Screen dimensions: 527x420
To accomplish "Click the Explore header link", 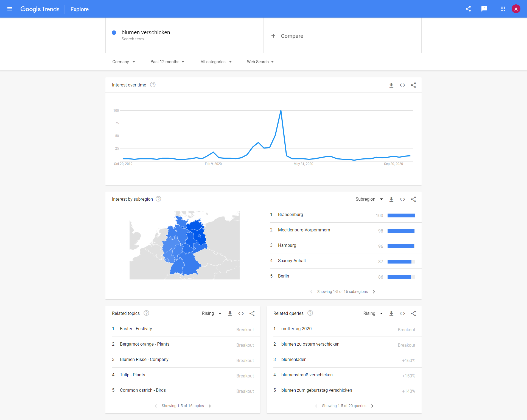I will [80, 9].
